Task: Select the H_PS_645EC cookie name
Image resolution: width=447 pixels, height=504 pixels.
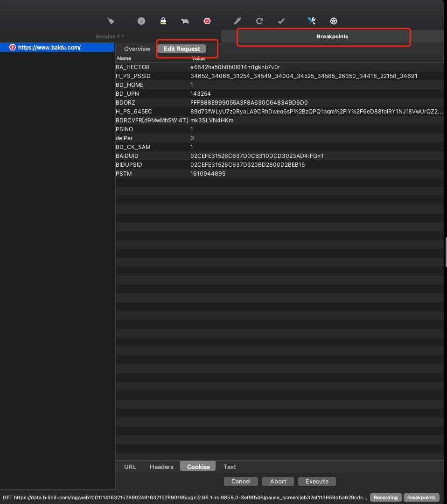Action: 133,112
